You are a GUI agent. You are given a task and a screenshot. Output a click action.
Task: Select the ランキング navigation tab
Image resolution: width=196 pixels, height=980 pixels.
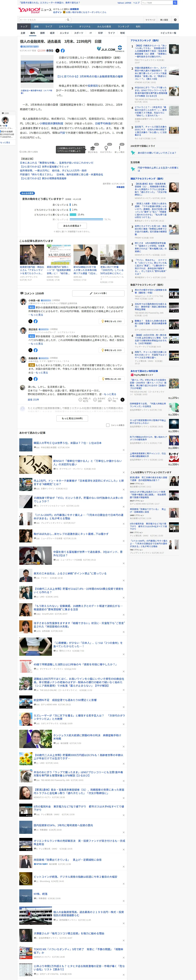click(123, 27)
